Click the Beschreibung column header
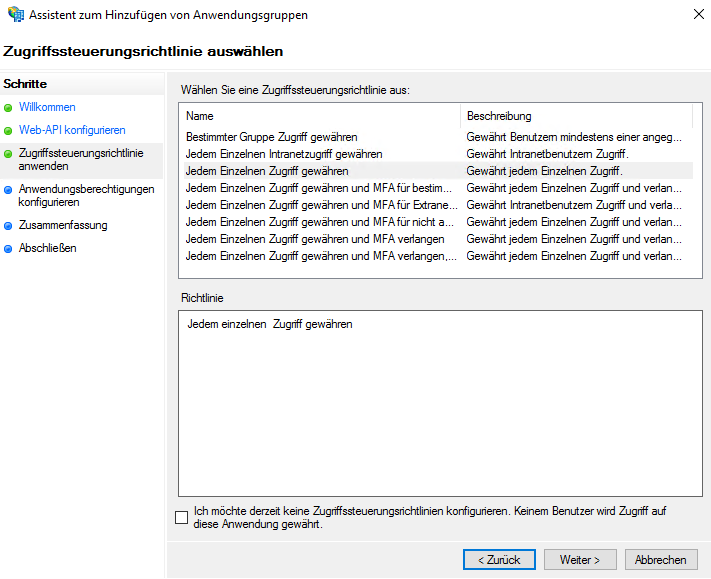 pyautogui.click(x=576, y=116)
